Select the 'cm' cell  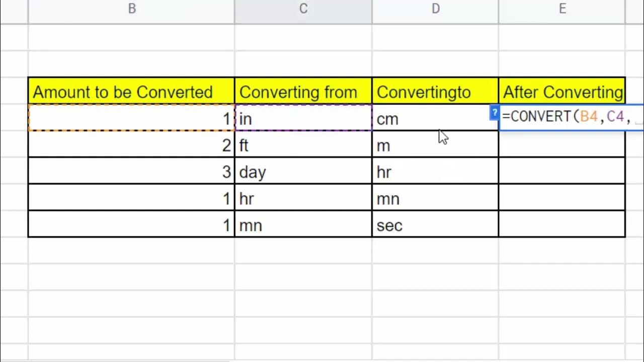click(435, 119)
